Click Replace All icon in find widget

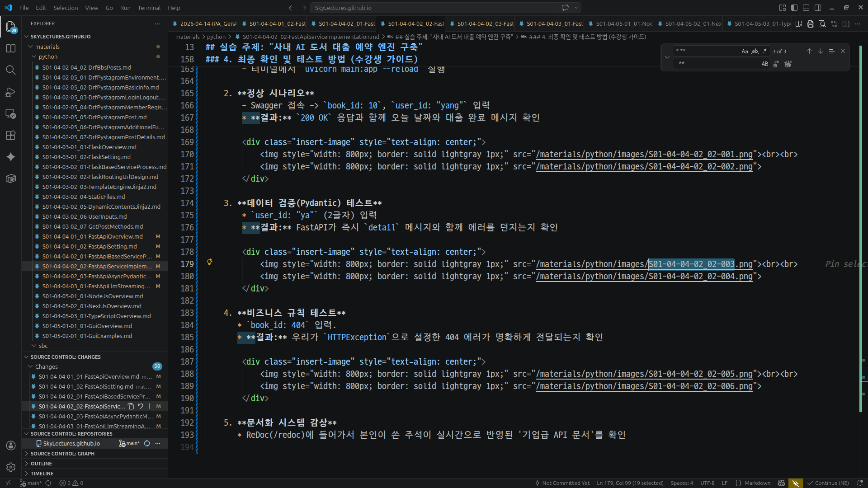(x=788, y=64)
